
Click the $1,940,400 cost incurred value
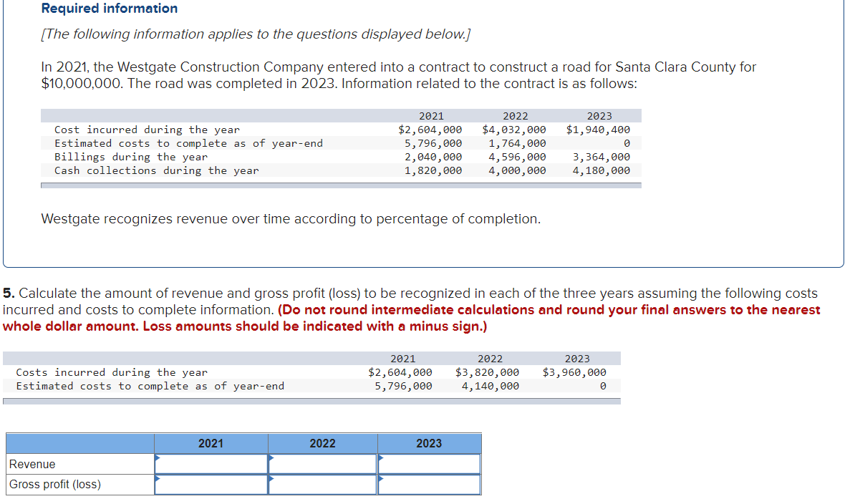598,130
